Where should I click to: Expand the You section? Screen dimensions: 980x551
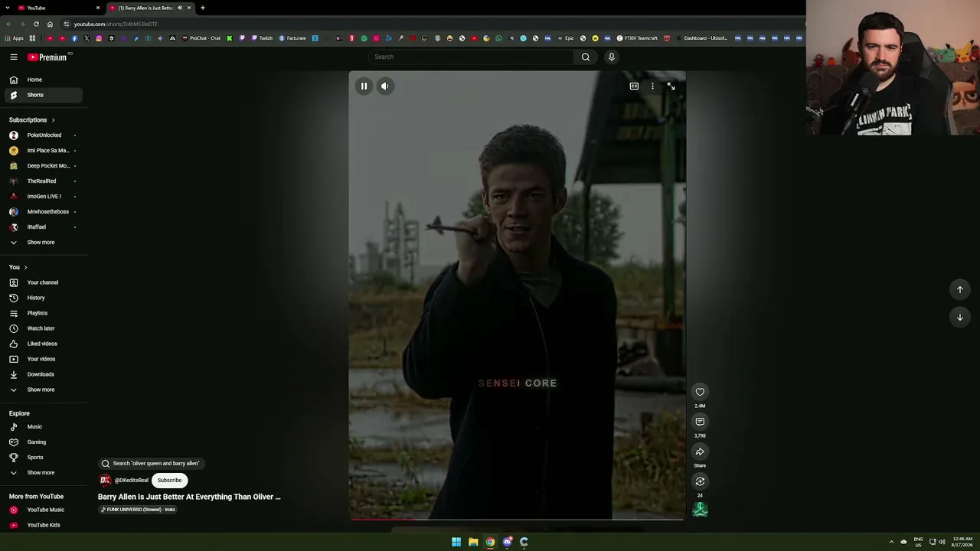pyautogui.click(x=18, y=267)
